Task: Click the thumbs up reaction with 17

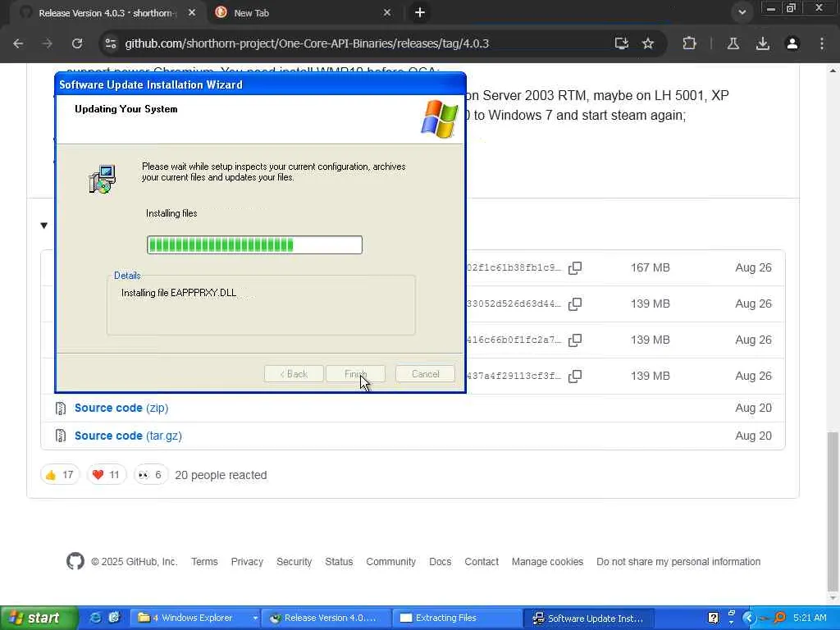Action: coord(60,475)
